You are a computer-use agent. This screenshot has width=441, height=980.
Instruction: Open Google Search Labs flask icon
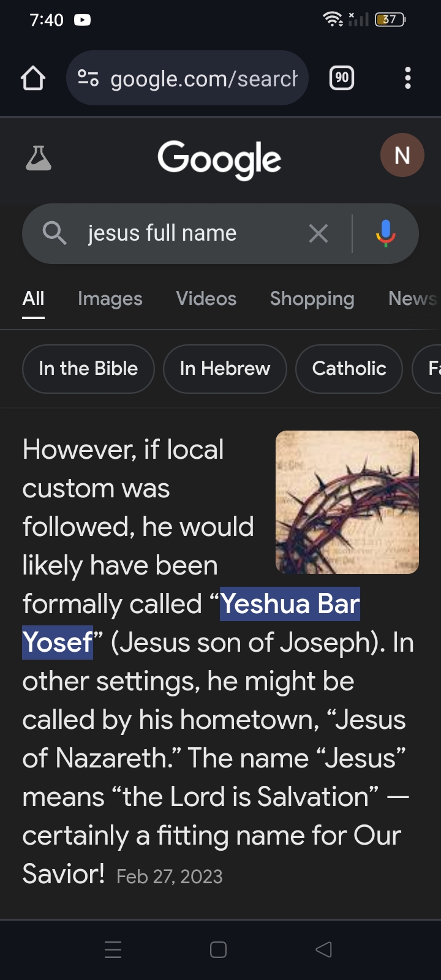pos(39,158)
